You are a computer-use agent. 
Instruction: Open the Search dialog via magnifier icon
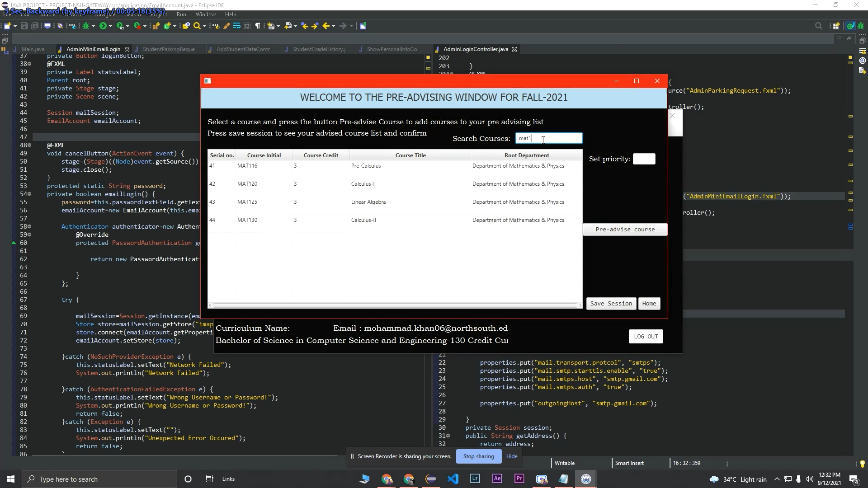(197, 26)
